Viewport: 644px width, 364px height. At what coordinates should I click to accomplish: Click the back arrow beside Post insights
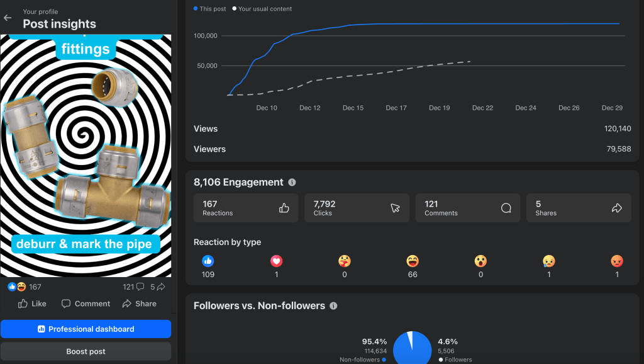coord(8,18)
